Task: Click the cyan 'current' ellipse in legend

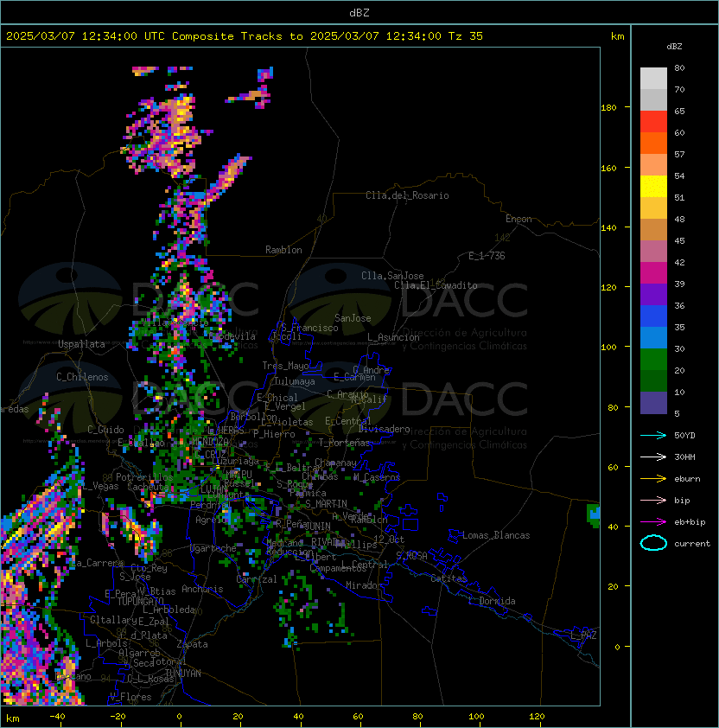Action: [653, 543]
